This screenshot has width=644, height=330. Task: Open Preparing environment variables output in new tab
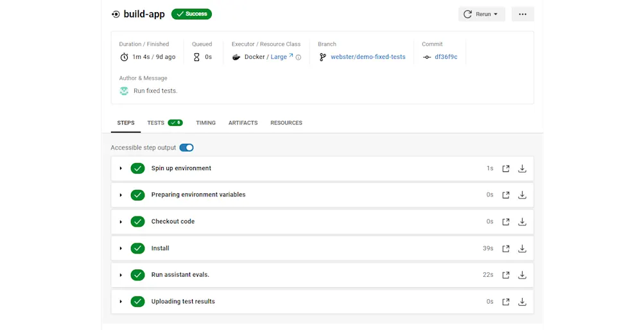[505, 195]
